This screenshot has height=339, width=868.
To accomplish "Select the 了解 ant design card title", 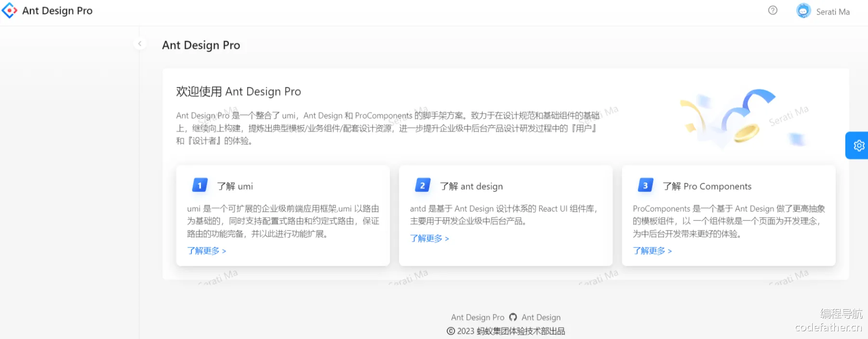I will click(x=471, y=186).
